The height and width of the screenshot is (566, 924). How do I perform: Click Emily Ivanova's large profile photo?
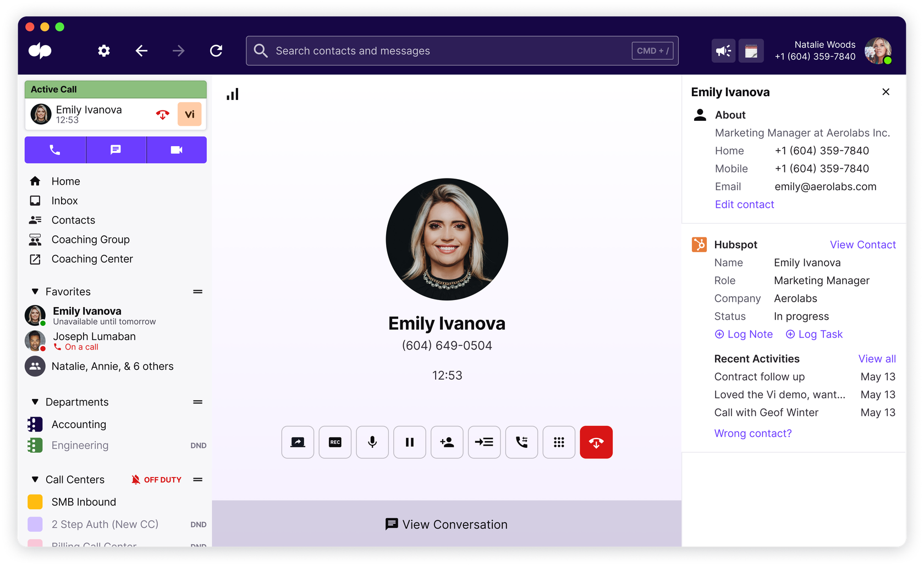coord(447,239)
